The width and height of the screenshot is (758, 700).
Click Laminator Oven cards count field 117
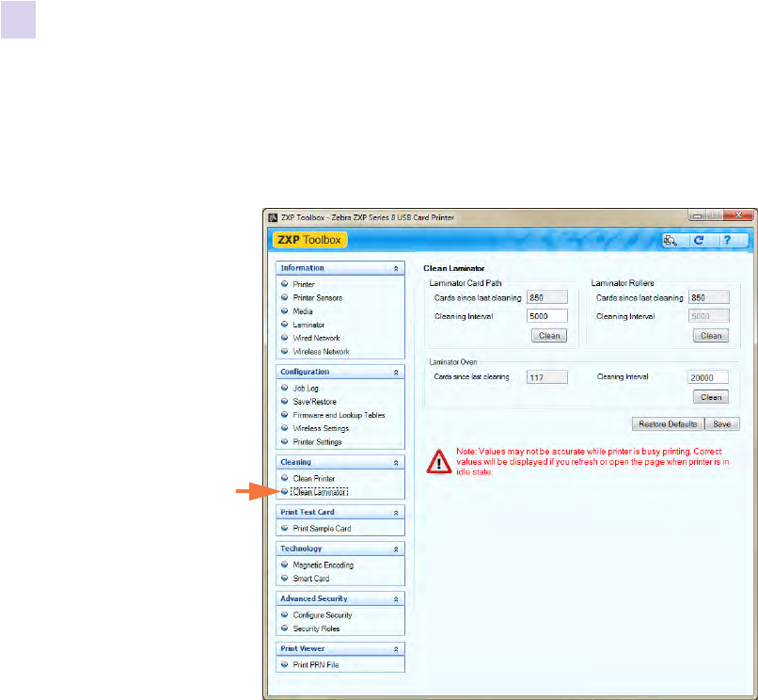tap(547, 377)
